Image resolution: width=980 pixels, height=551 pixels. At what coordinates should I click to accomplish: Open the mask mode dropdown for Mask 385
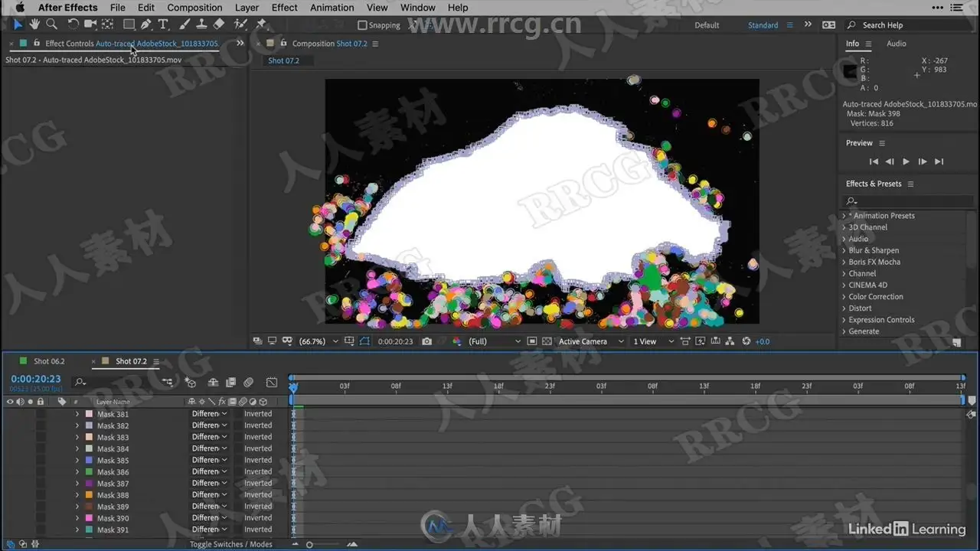click(210, 461)
